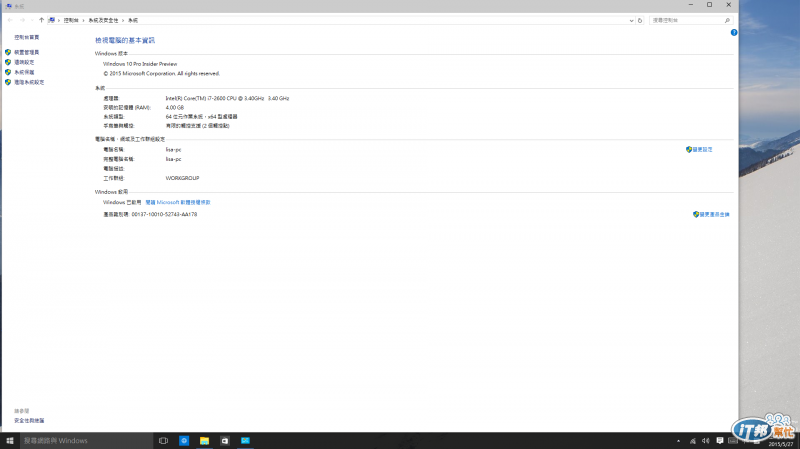The height and width of the screenshot is (449, 800).
Task: Close the System window
Action: click(x=729, y=5)
